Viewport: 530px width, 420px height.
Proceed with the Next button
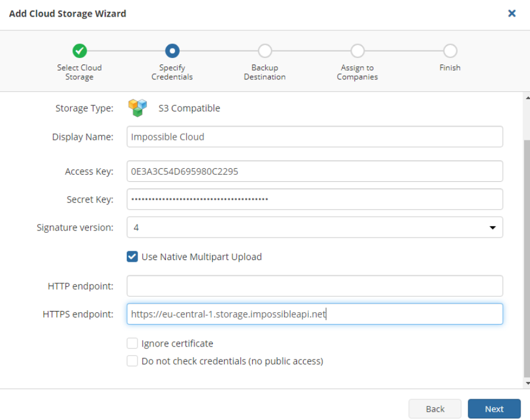click(x=494, y=409)
